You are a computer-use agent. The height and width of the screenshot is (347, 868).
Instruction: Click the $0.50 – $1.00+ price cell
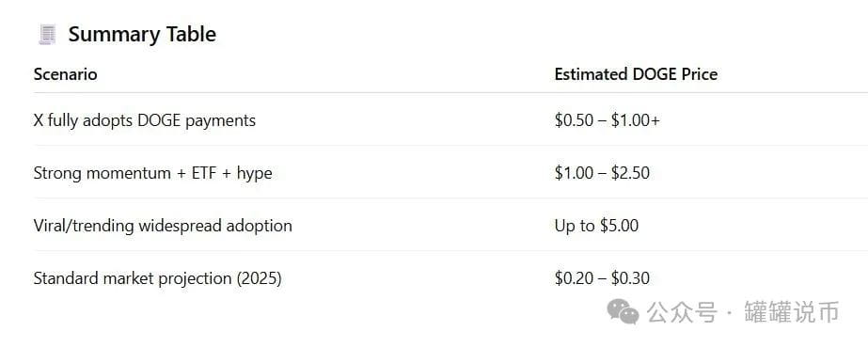click(608, 120)
